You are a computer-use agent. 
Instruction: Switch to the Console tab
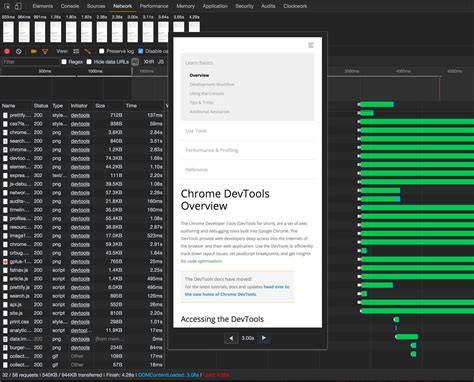(70, 6)
